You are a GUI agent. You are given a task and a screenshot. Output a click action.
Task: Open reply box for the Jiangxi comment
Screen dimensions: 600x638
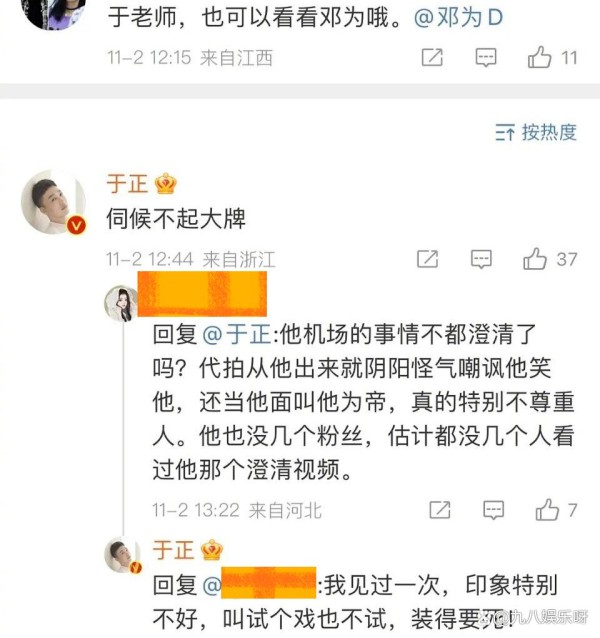pyautogui.click(x=486, y=57)
